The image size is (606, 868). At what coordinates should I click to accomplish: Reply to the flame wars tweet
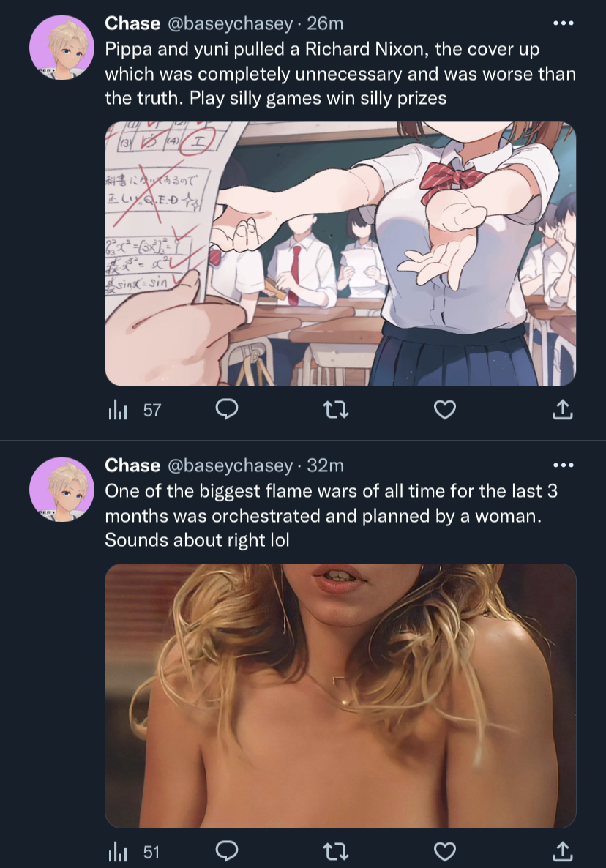point(226,851)
